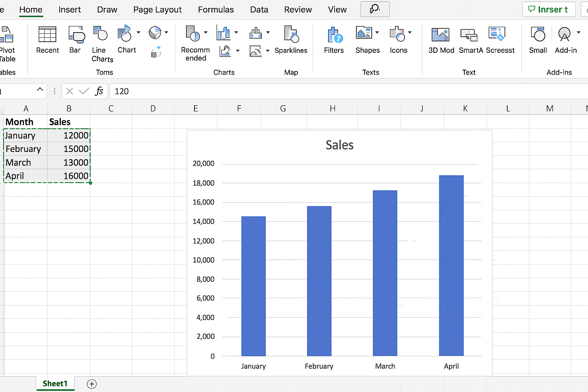Click the Recent table icon
The image size is (588, 392).
(x=47, y=34)
